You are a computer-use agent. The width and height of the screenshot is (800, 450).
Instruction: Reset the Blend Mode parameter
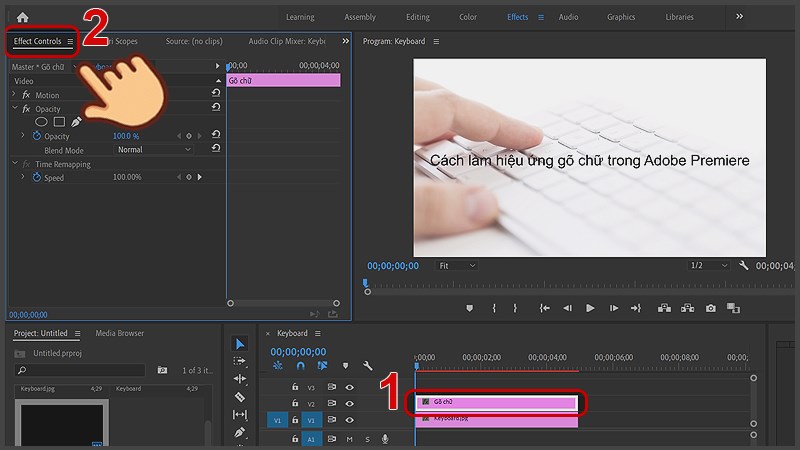click(216, 148)
